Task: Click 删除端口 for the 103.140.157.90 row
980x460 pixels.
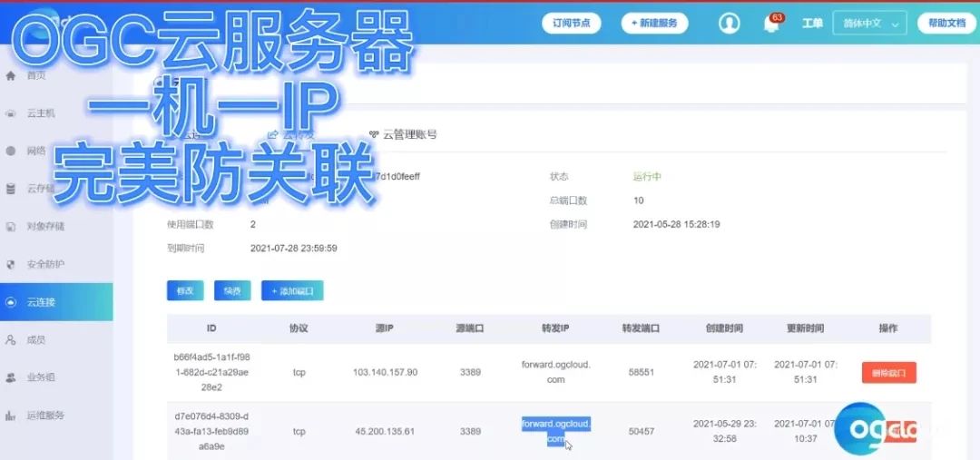Action: pyautogui.click(x=888, y=373)
